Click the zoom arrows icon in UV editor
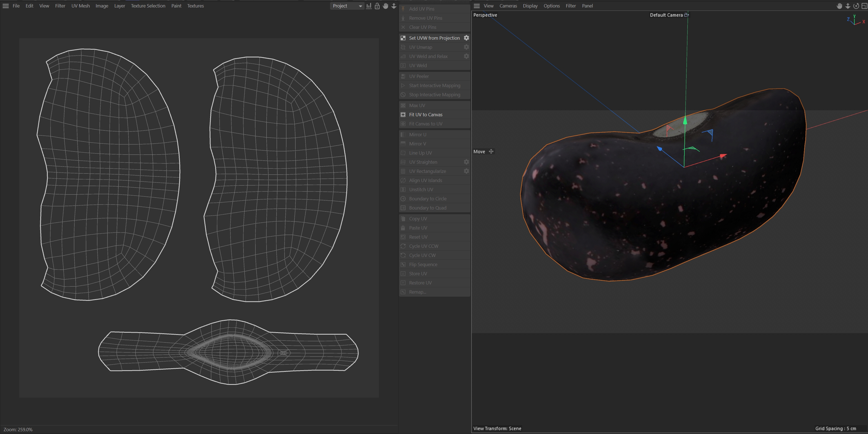 click(x=393, y=6)
